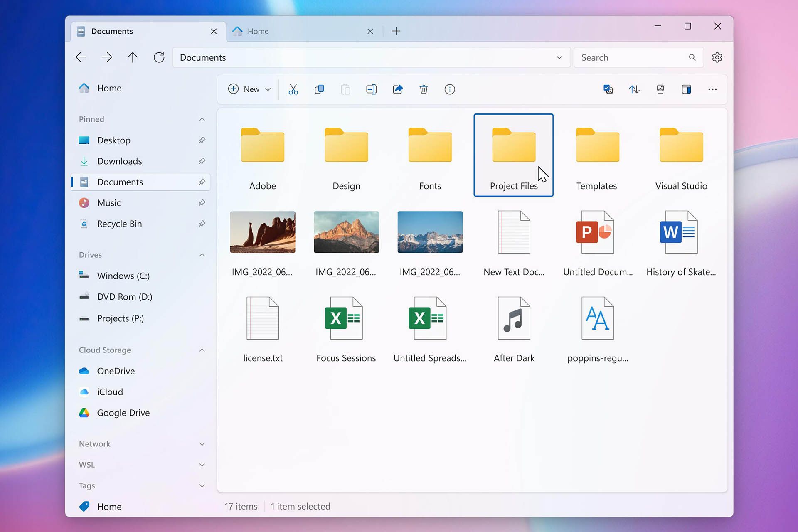The image size is (798, 532).
Task: Click the Share icon in toolbar
Action: (x=398, y=89)
